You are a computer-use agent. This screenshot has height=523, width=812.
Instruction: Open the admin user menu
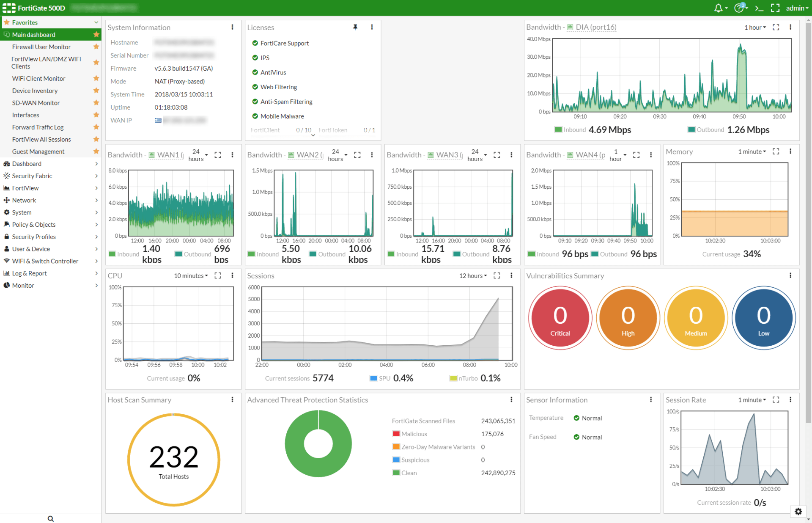pyautogui.click(x=797, y=8)
